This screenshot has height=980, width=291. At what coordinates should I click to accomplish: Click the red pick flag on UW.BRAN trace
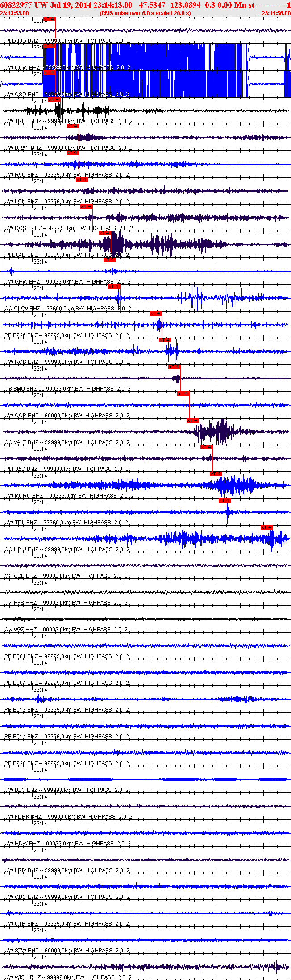tap(73, 126)
